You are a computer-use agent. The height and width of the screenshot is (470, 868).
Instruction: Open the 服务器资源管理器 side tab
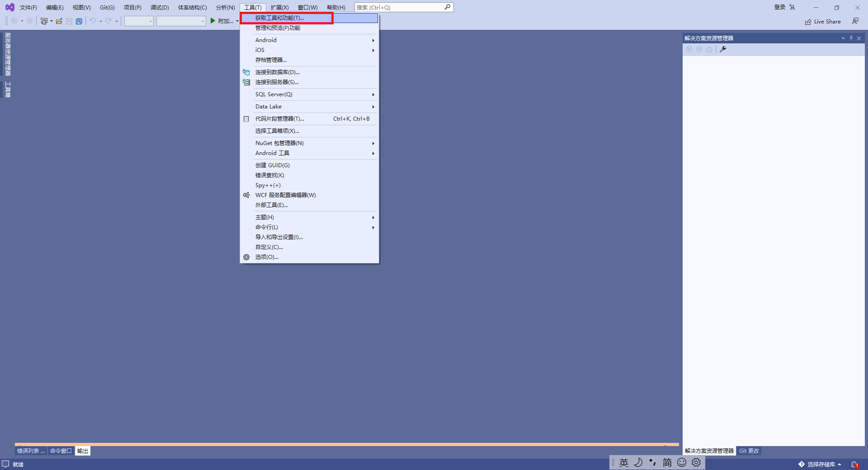[8, 54]
